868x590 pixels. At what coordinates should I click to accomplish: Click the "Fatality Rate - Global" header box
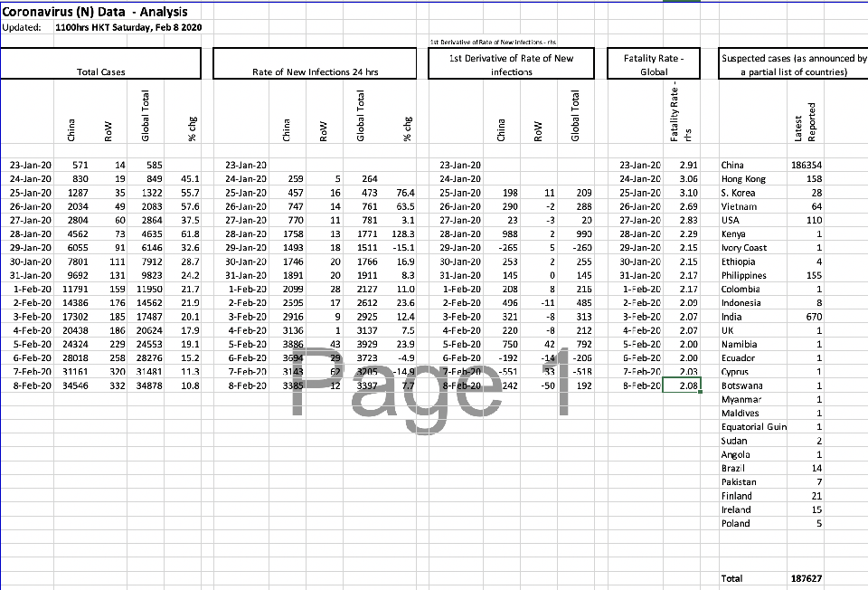tap(654, 64)
